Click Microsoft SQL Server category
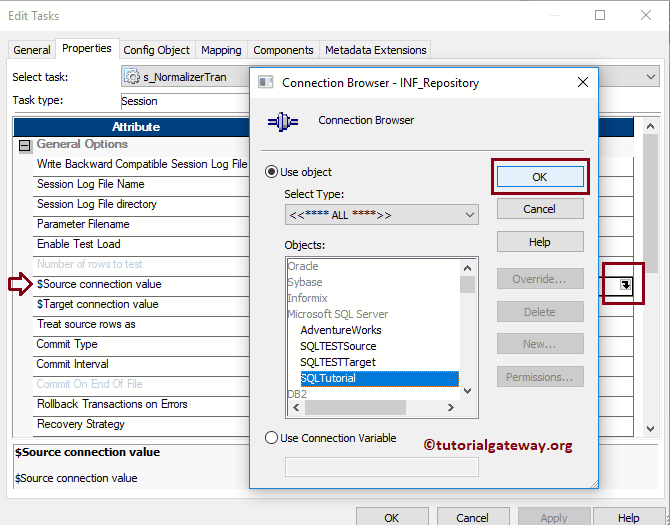This screenshot has width=670, height=525. point(338,314)
